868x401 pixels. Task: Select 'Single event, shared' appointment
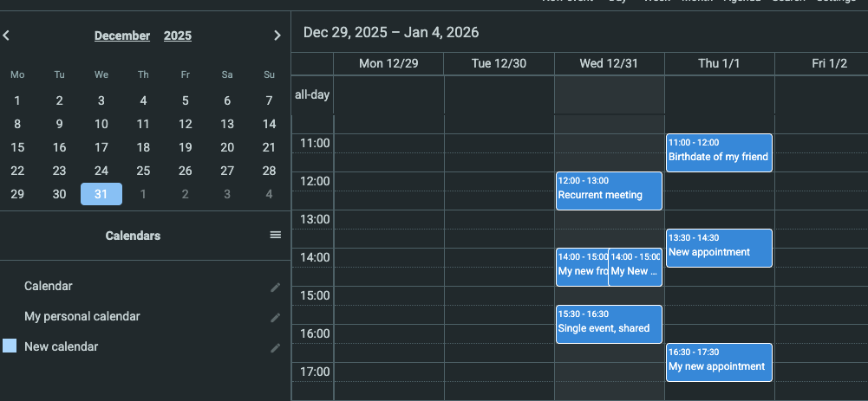click(609, 324)
